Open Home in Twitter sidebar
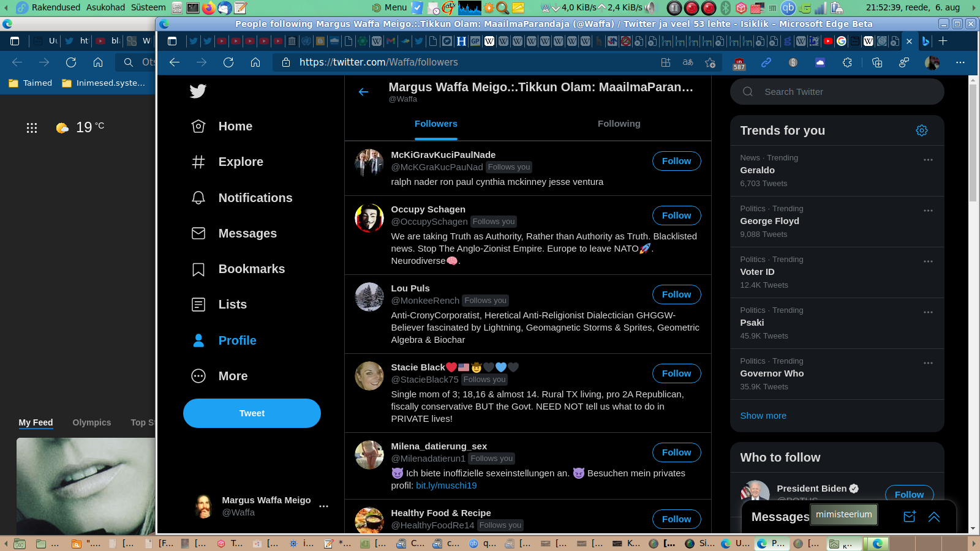 click(x=222, y=126)
